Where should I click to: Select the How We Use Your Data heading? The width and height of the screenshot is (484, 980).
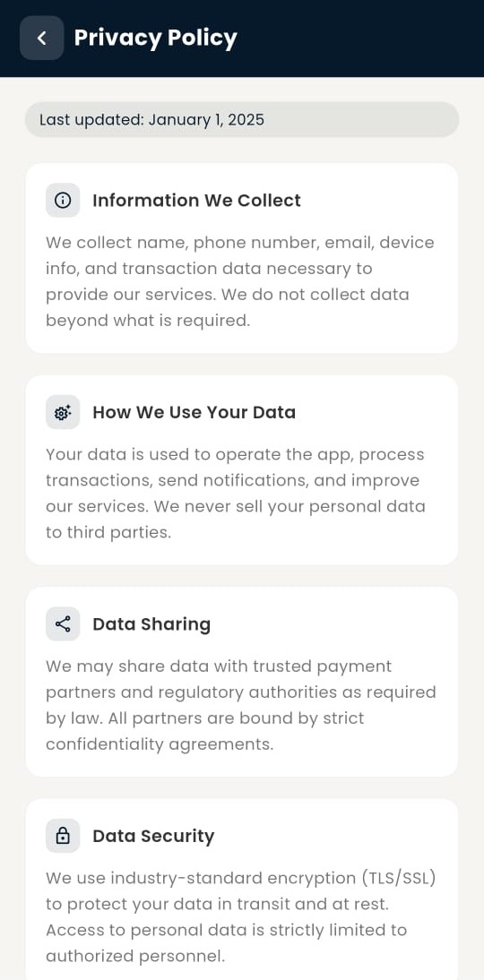coord(194,412)
